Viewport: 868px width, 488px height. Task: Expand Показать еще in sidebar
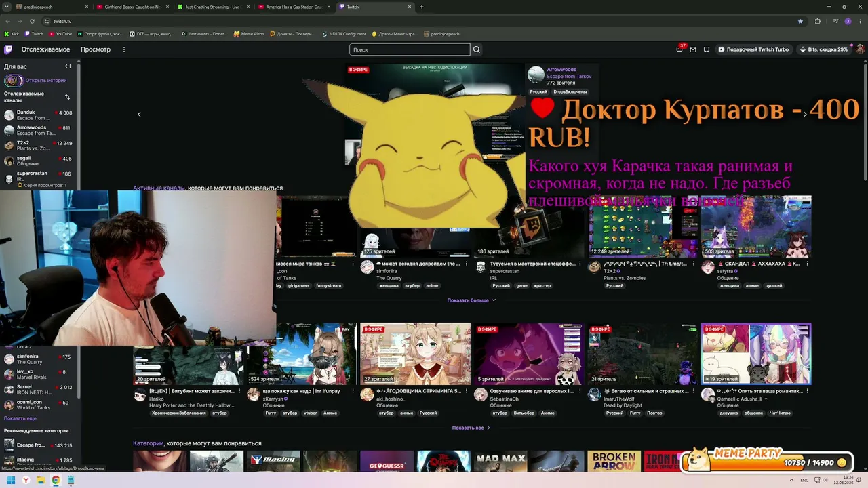[20, 418]
